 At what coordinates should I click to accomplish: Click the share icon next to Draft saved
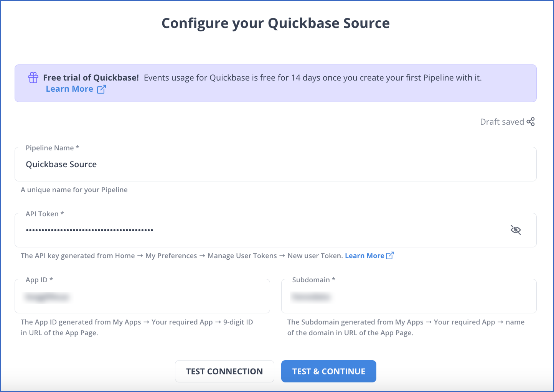(x=531, y=122)
